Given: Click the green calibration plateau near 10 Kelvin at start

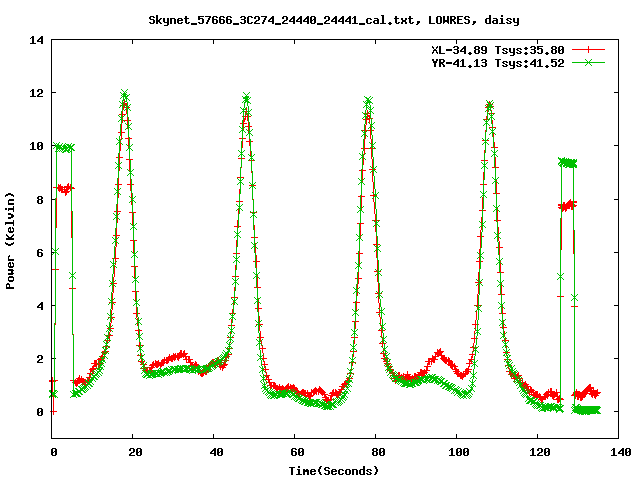Looking at the screenshot, I should tap(64, 147).
